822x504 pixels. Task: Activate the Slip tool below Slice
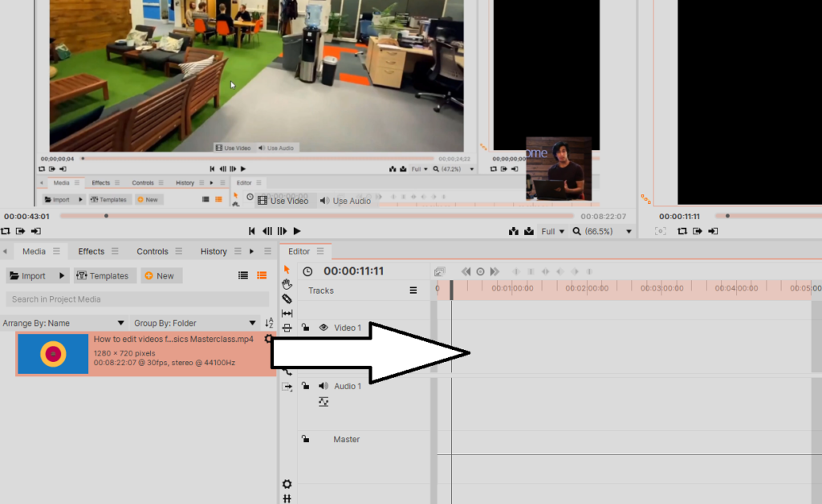point(287,313)
